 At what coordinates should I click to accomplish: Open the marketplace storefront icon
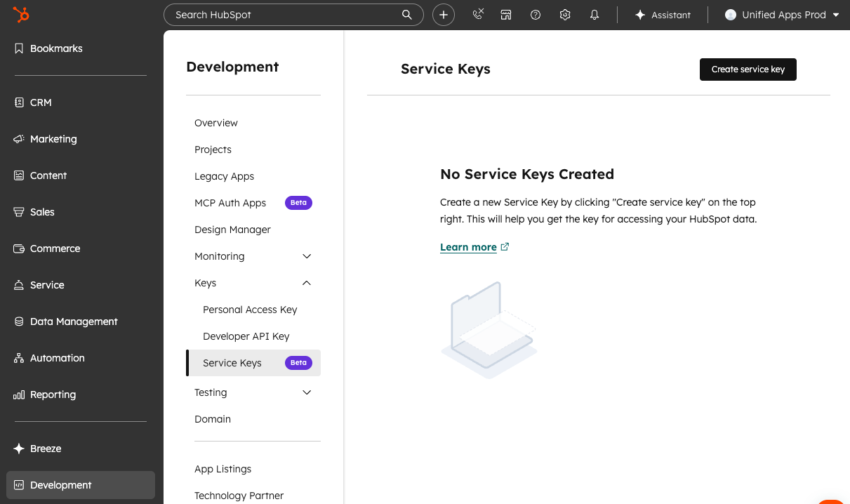tap(506, 15)
